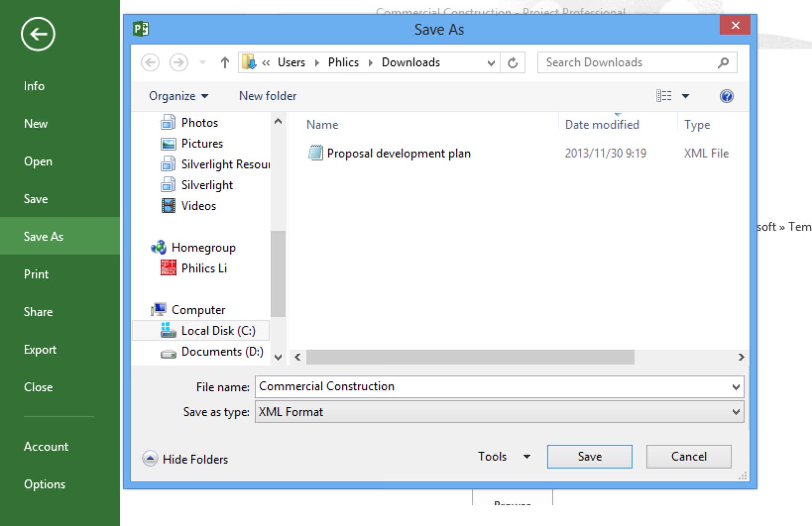Click the backstage back arrow icon
This screenshot has height=526, width=812.
[x=38, y=34]
